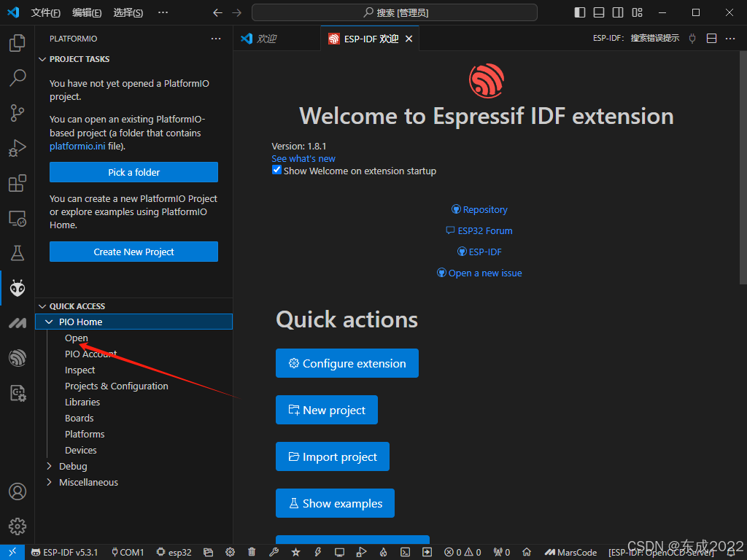Click the debug play icon in status bar

(x=361, y=552)
